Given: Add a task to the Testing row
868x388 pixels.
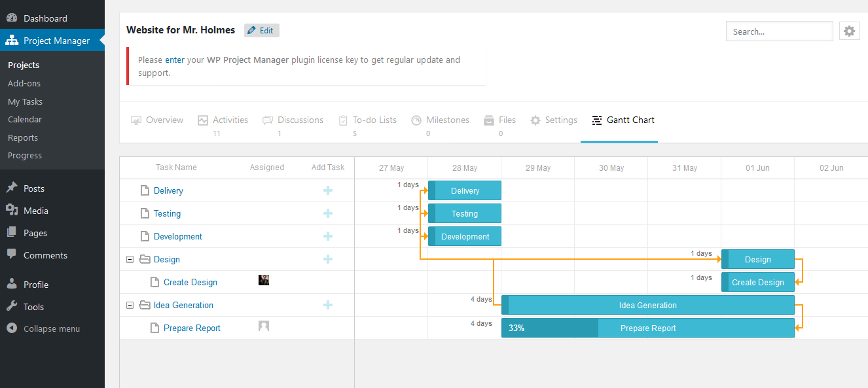Looking at the screenshot, I should (x=328, y=213).
